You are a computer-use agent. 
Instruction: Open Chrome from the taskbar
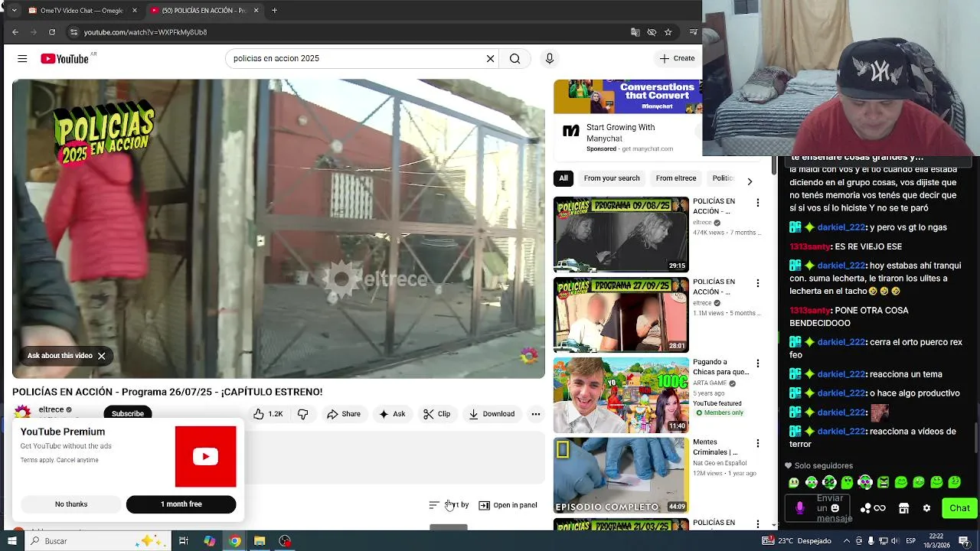coord(234,541)
